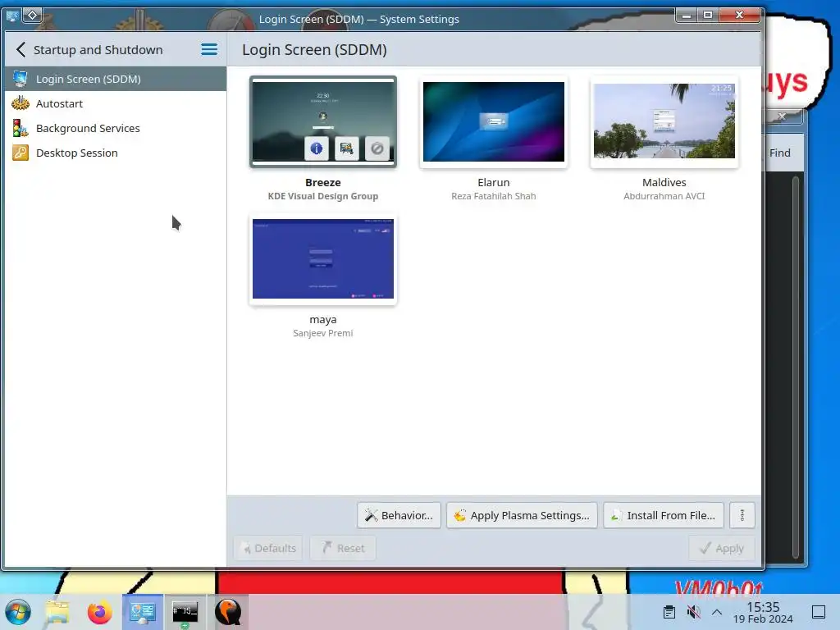Click the Apply button
This screenshot has height=630, width=840.
pos(722,548)
